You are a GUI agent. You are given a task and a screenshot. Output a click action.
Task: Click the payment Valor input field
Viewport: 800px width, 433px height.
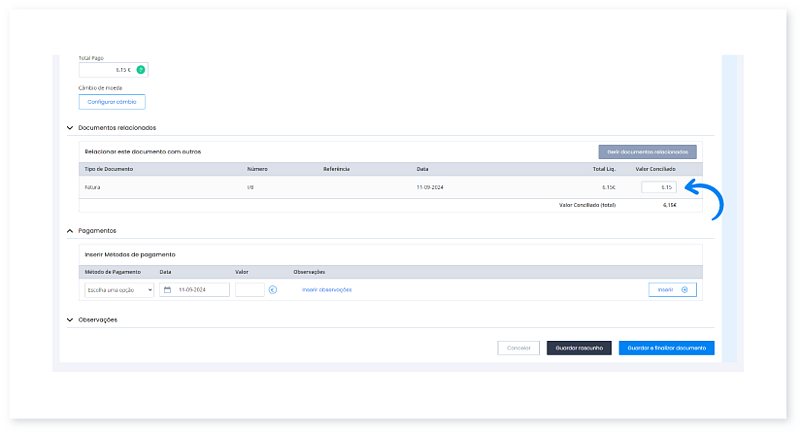click(250, 290)
